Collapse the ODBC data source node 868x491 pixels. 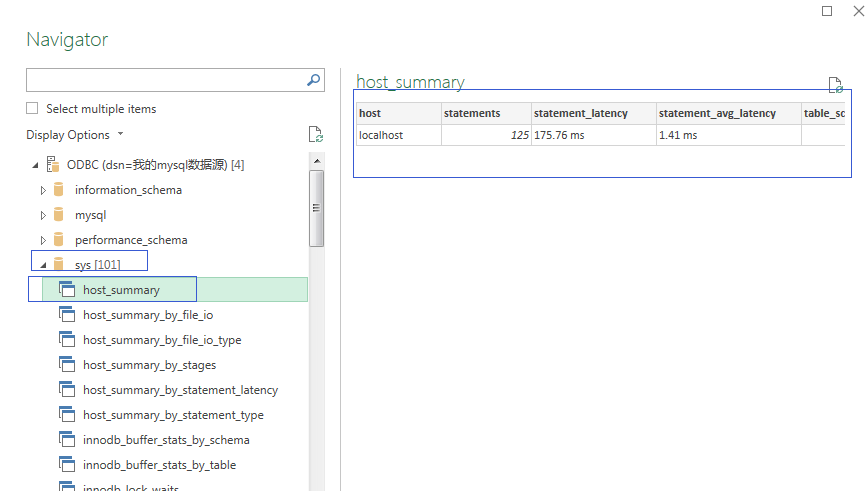coord(35,165)
